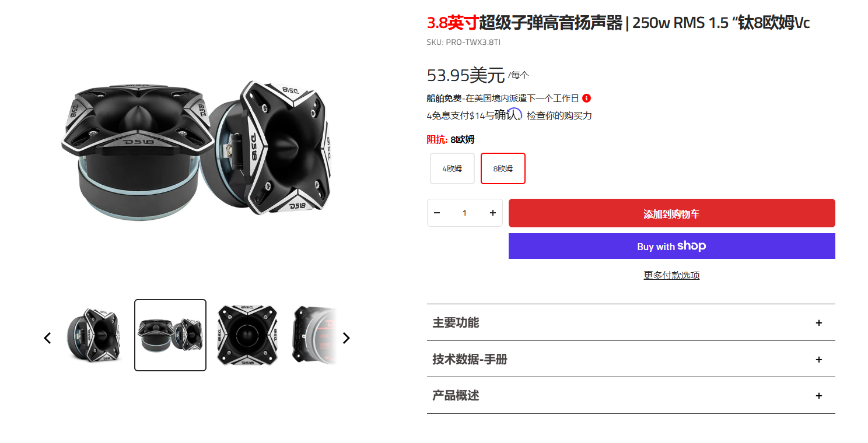Click the red shipping info icon
The width and height of the screenshot is (868, 443).
(x=587, y=98)
